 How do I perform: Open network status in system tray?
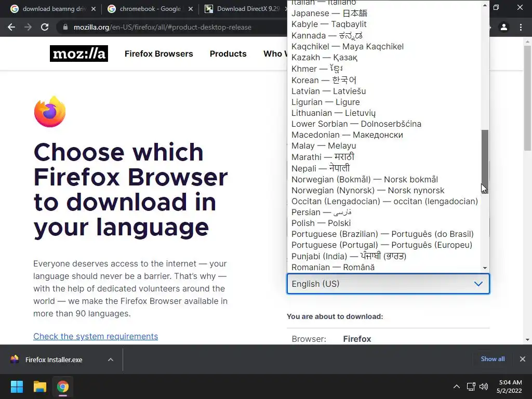click(471, 387)
